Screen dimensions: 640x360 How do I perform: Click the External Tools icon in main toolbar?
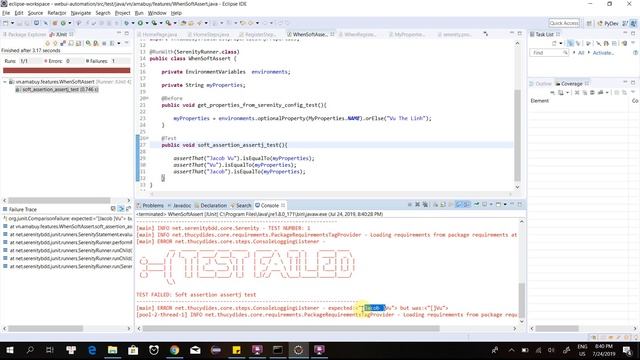pos(168,23)
